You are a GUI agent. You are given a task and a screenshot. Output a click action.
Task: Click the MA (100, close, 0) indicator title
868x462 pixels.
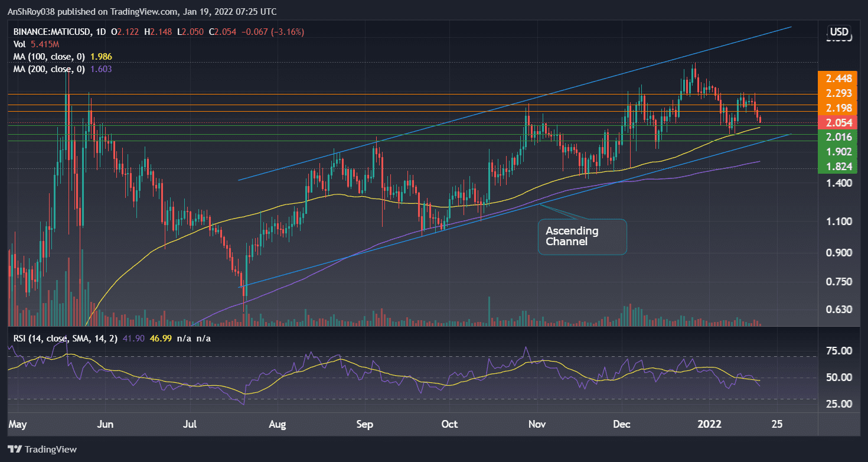[50, 56]
